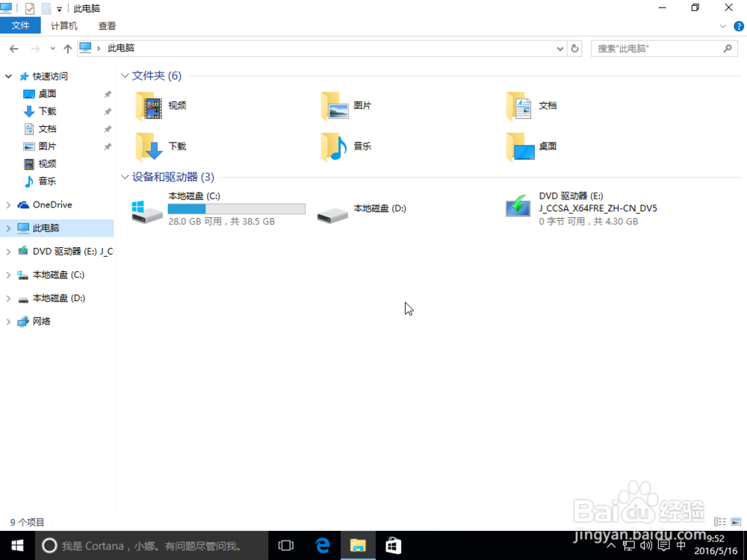The image size is (747, 560).
Task: Show hidden system tray icons
Action: coord(611,546)
